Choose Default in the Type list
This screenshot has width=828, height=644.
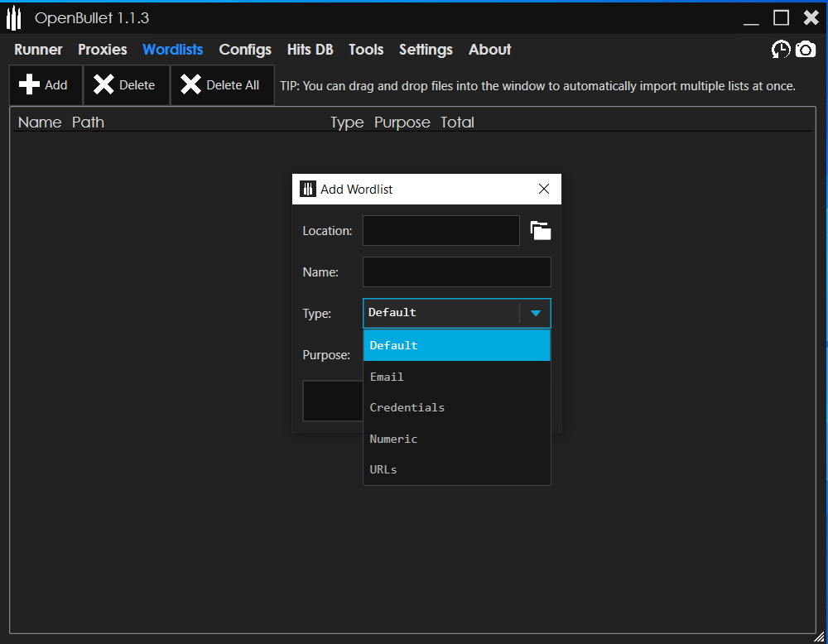tap(457, 345)
